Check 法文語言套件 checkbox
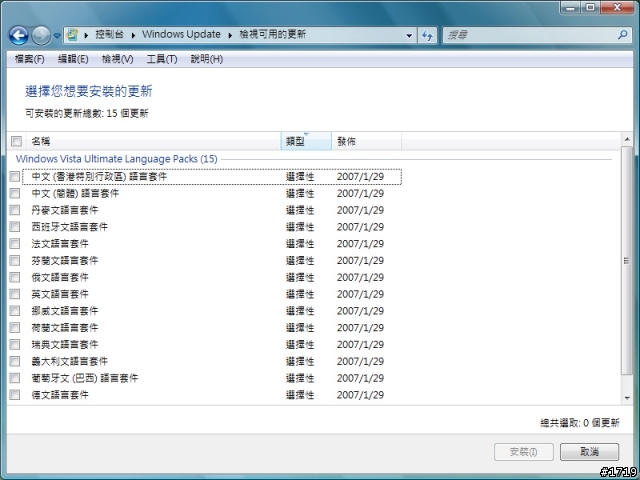The image size is (640, 480). [15, 244]
